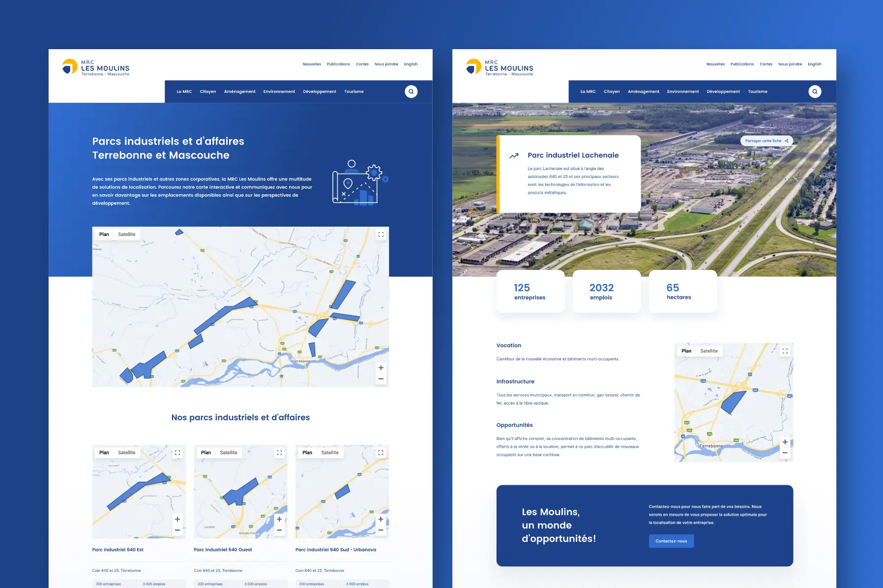Open fullscreen on the Parc industriel 640 Est map
Image resolution: width=883 pixels, height=588 pixels.
click(177, 453)
